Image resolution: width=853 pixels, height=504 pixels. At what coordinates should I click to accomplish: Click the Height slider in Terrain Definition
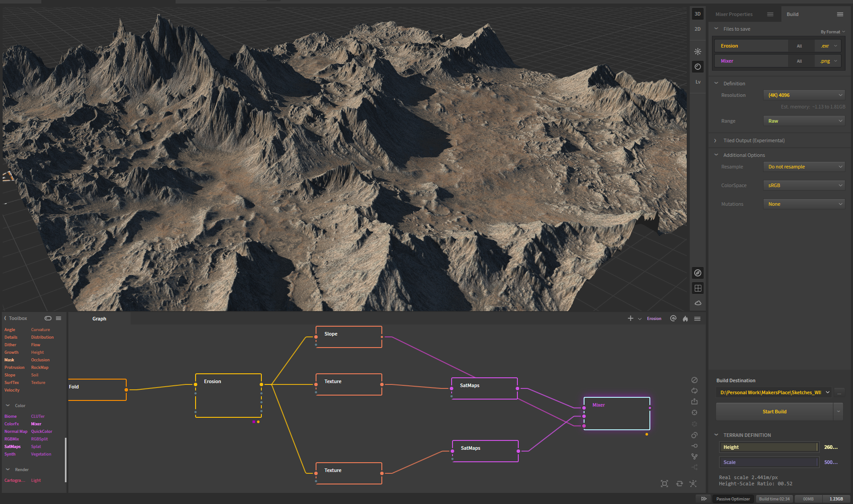point(769,447)
